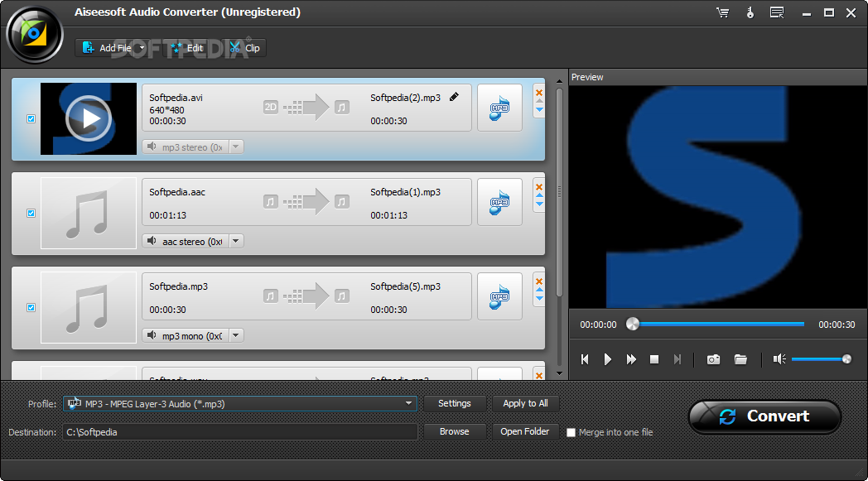
Task: Move Softpedia.mp3 down with arrow icon
Action: pos(539,298)
